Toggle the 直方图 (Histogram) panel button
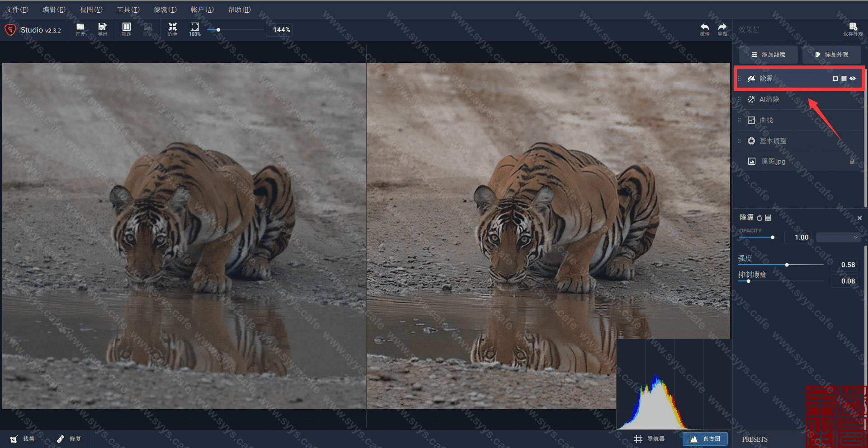 (x=705, y=439)
